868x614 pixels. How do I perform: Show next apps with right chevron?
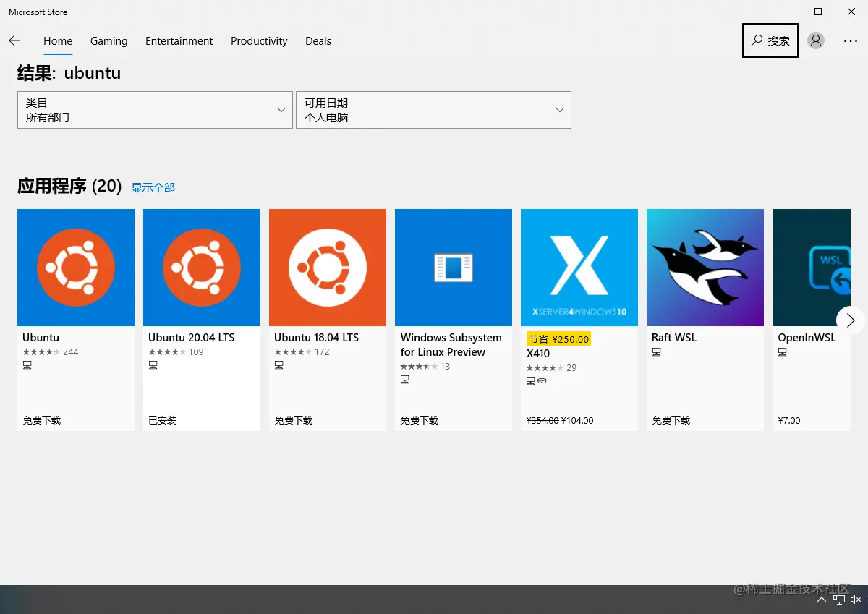851,320
